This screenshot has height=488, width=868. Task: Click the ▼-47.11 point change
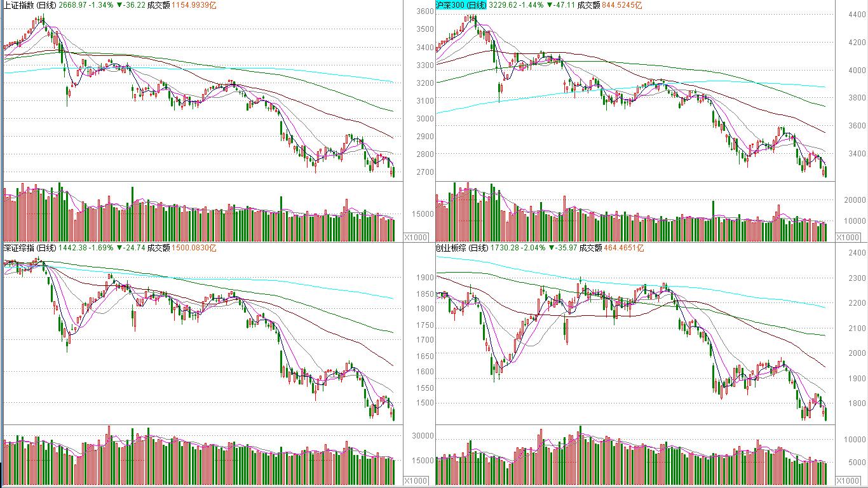(x=561, y=5)
